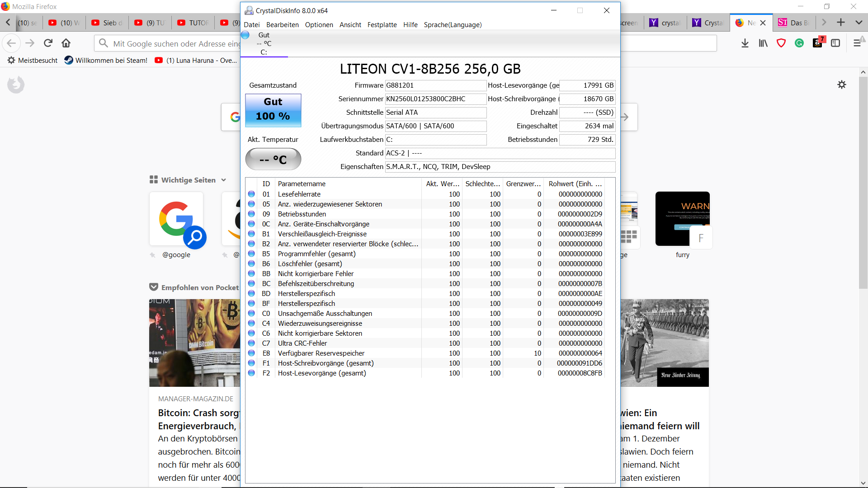
Task: Open the Willkommen bei Steam! bookmark
Action: [106, 61]
